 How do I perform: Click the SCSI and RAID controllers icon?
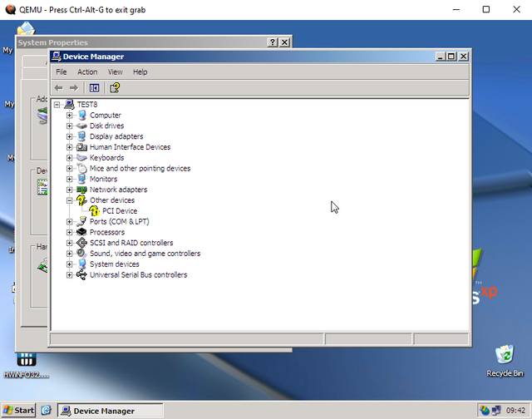pyautogui.click(x=81, y=243)
